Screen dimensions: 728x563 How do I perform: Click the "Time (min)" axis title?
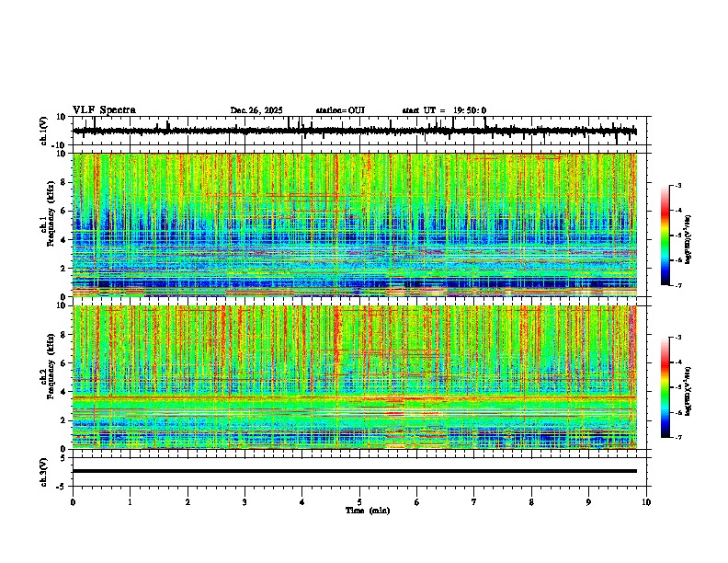pyautogui.click(x=368, y=511)
